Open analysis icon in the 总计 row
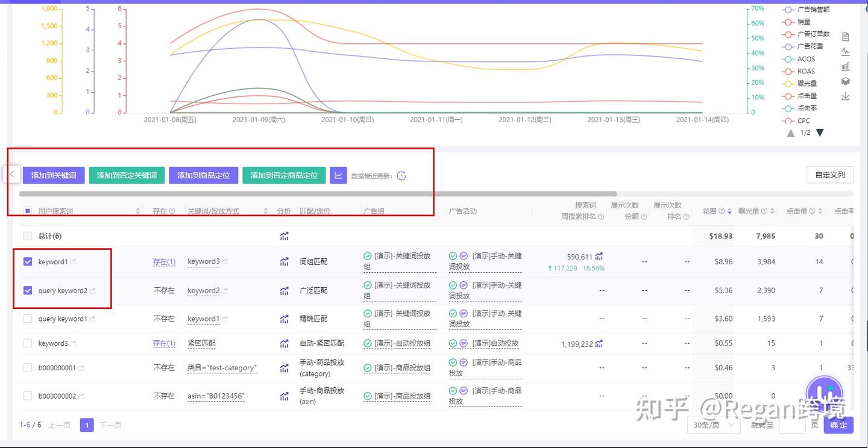 (x=284, y=236)
